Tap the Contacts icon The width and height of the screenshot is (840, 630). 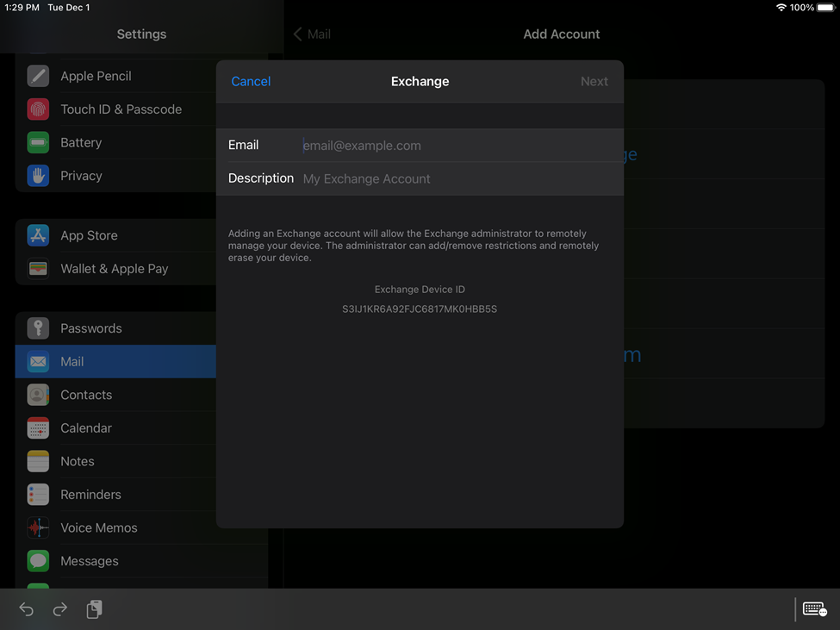tap(38, 395)
